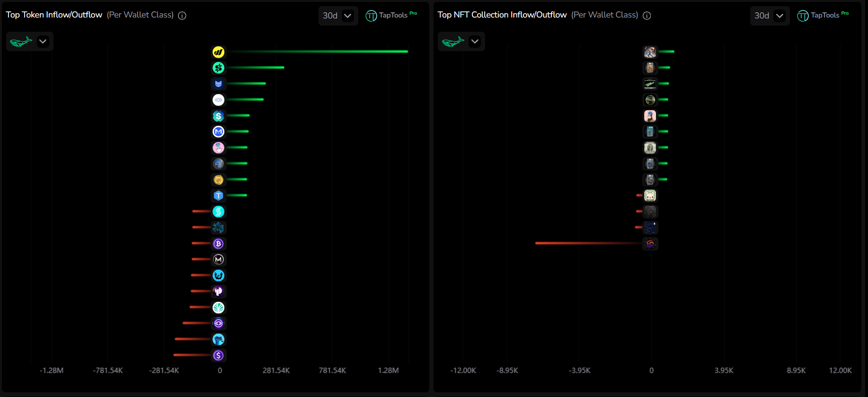Select the blue circular M token icon

tap(218, 132)
